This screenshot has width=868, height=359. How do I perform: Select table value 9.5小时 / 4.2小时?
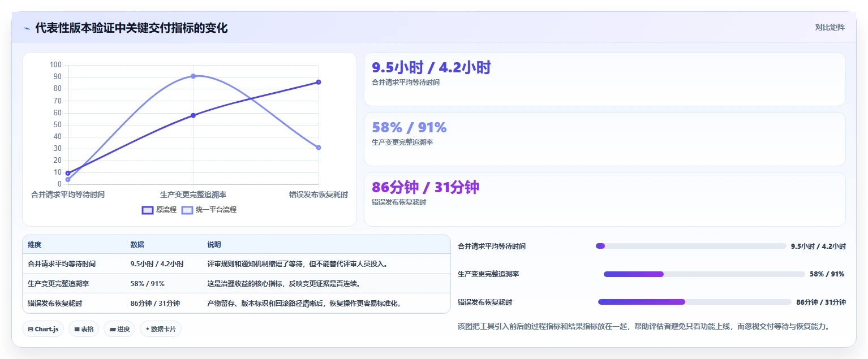157,264
